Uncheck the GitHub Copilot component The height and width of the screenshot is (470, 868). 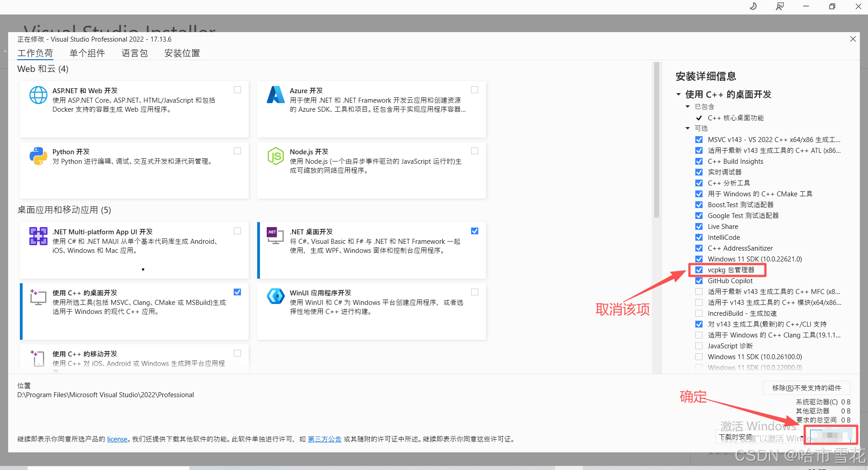699,281
